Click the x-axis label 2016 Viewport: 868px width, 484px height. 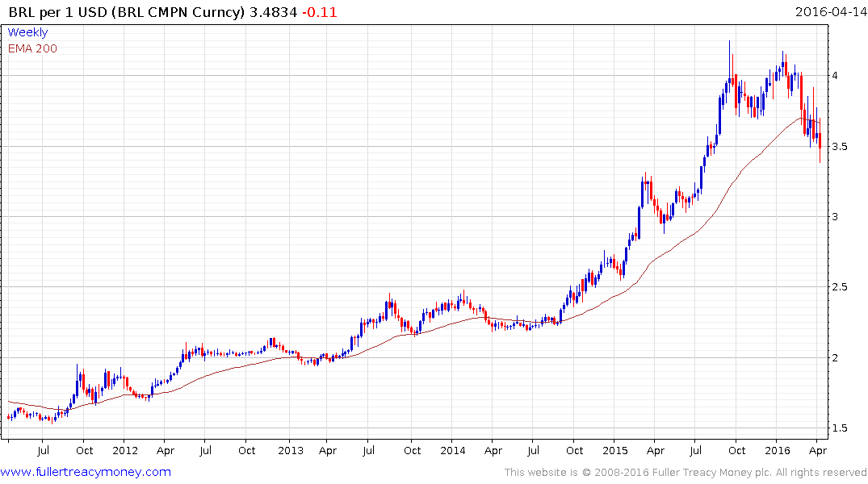tap(778, 450)
